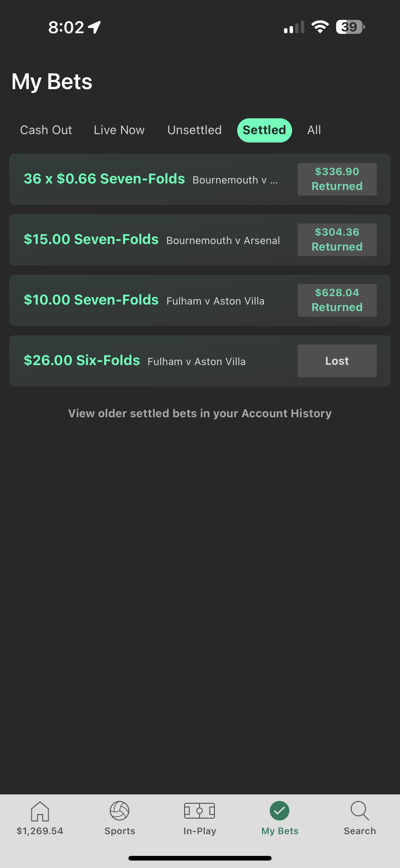
Task: Select the Settled filter pill
Action: pos(264,130)
